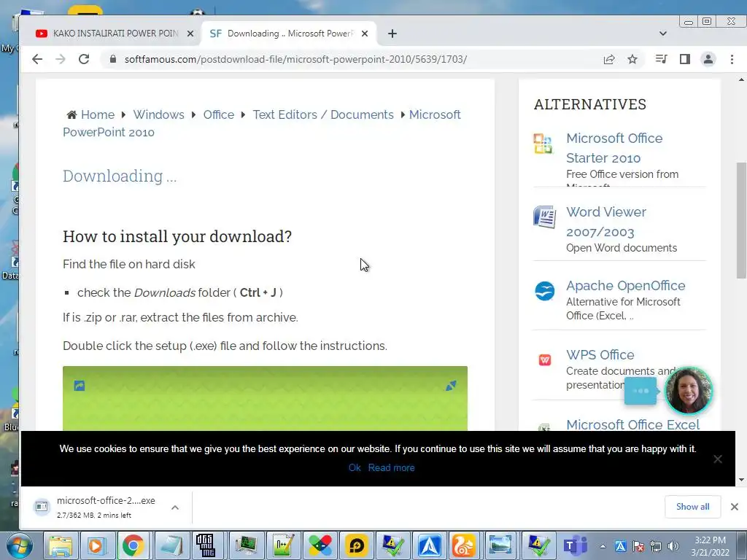Click Show all downloads
This screenshot has width=747, height=560.
point(692,507)
